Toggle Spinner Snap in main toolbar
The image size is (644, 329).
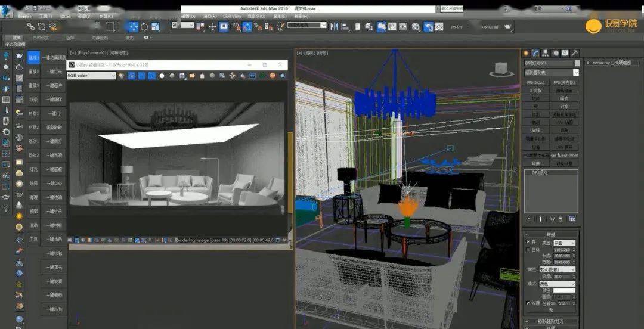pyautogui.click(x=268, y=27)
